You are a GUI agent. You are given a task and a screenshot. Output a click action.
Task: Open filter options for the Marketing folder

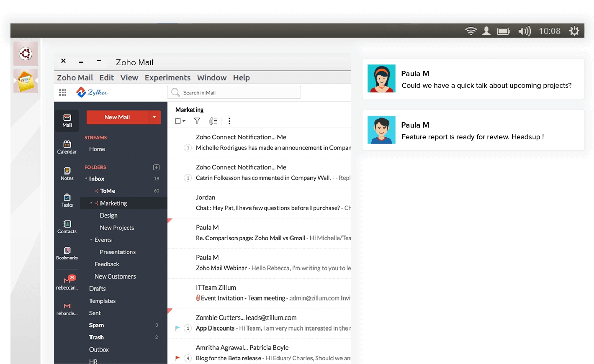(197, 121)
